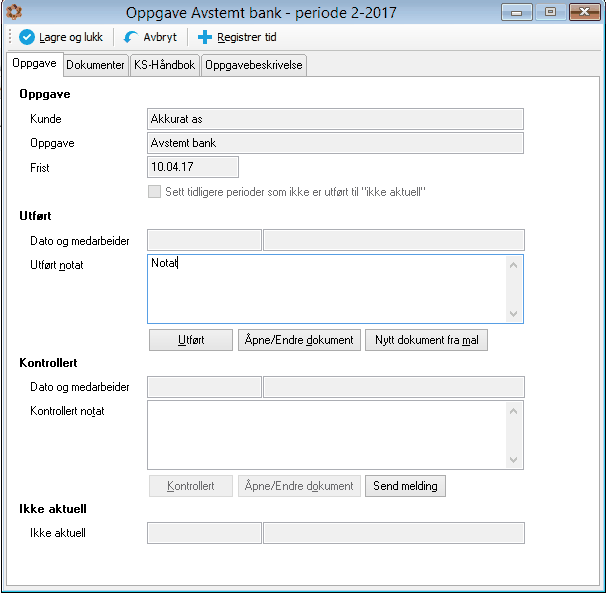Click Nytt dokument fra mal button
This screenshot has width=606, height=594.
[x=426, y=340]
